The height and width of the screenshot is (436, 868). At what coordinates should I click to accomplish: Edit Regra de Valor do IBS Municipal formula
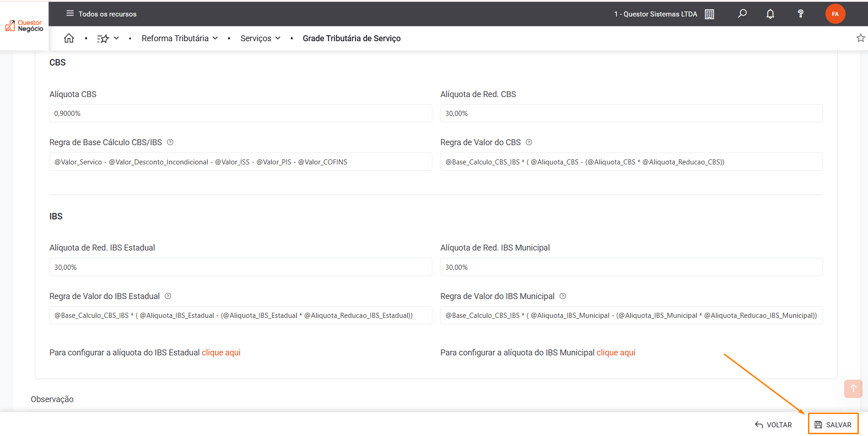point(631,315)
